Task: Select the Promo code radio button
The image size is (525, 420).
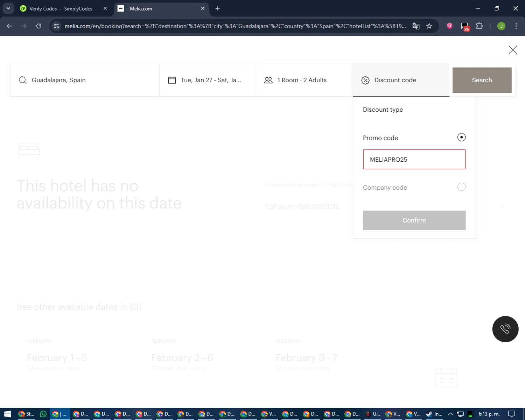Action: pyautogui.click(x=461, y=137)
